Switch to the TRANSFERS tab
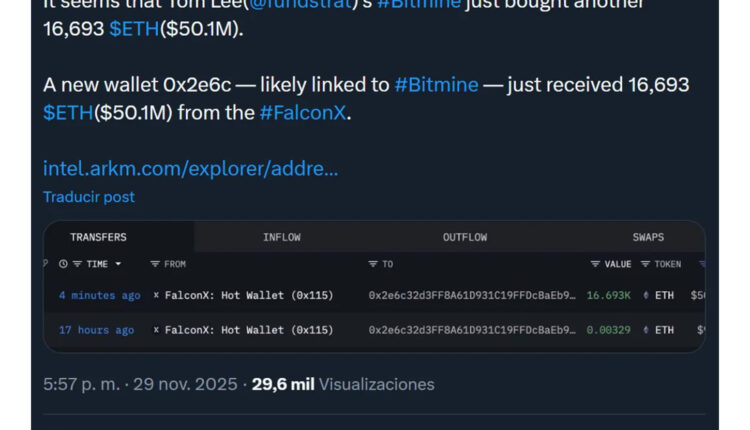 pos(98,237)
